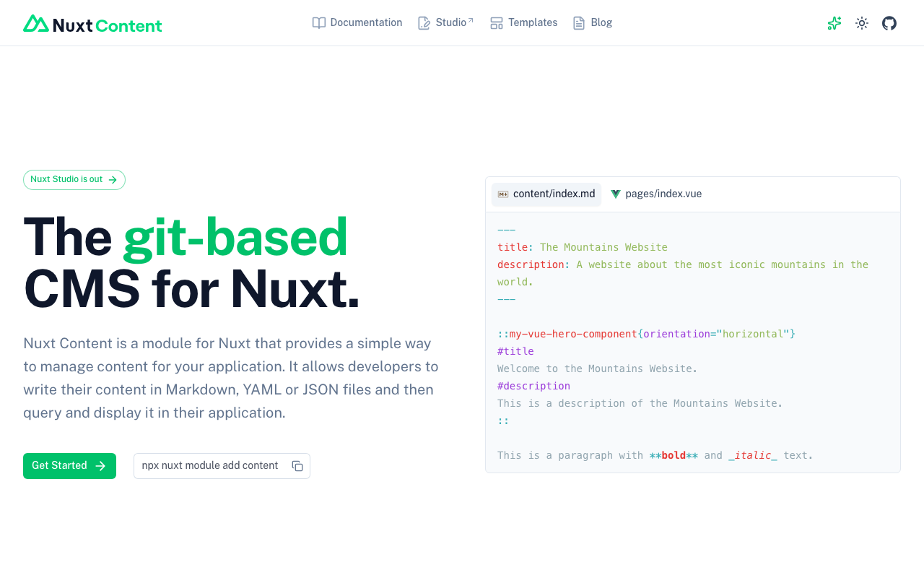Viewport: 924px width, 578px height.
Task: Click the Markdown badge on content/index.md tab
Action: 502,194
